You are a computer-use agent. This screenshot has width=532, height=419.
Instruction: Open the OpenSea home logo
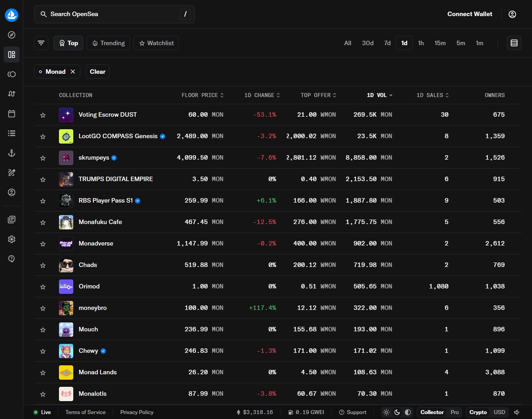[x=12, y=15]
